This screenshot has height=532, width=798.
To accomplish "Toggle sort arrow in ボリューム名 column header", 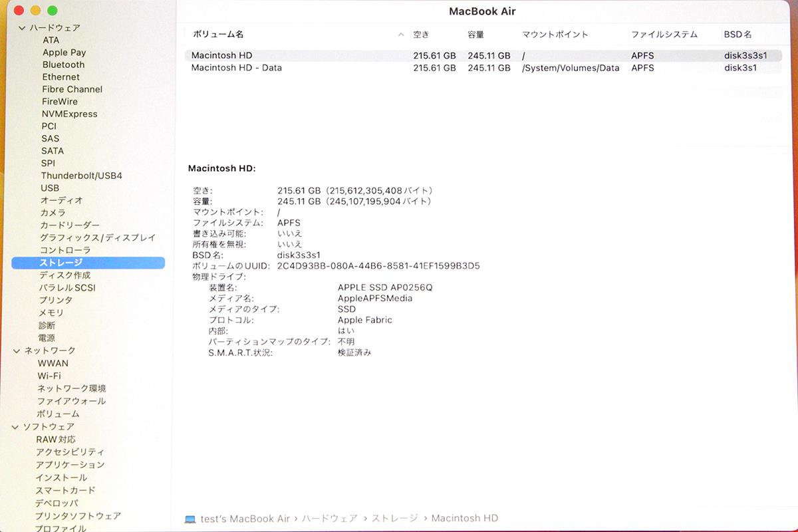I will (x=400, y=35).
